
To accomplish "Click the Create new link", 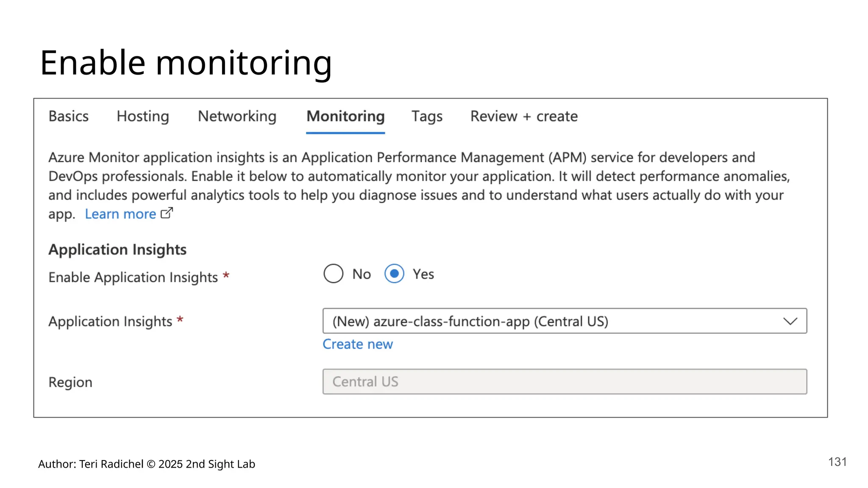I will (358, 344).
